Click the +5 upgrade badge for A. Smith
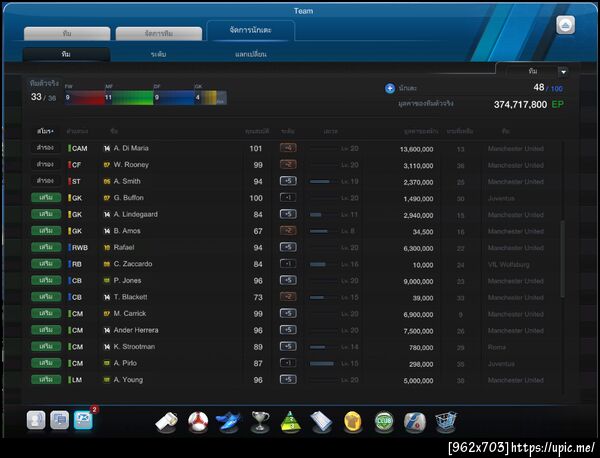The width and height of the screenshot is (600, 458). (x=288, y=181)
